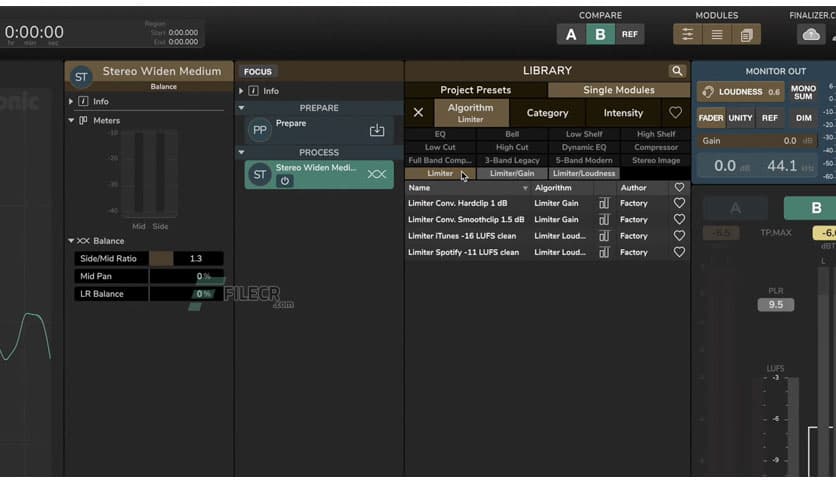Select the Limiter algorithm filter
The width and height of the screenshot is (836, 484).
(440, 173)
